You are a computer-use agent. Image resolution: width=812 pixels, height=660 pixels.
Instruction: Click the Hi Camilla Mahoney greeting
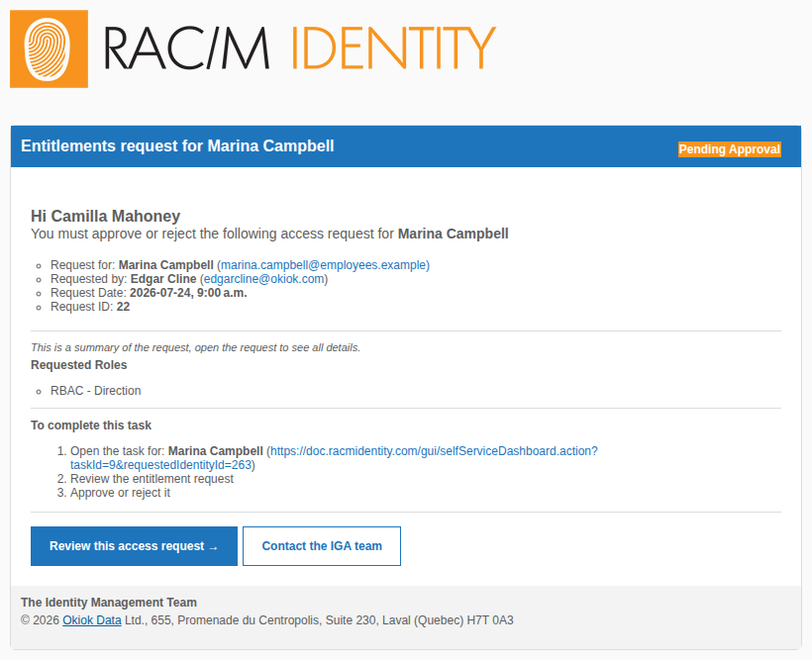click(x=106, y=216)
